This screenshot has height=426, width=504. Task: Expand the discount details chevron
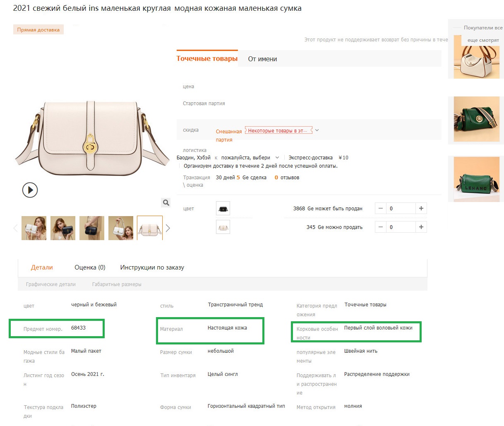pyautogui.click(x=317, y=130)
